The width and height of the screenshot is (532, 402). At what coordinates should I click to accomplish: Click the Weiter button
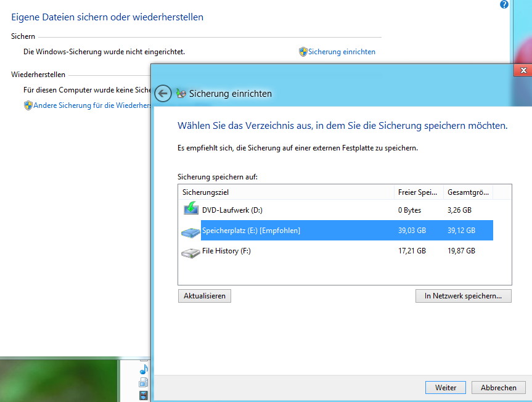[x=446, y=387]
